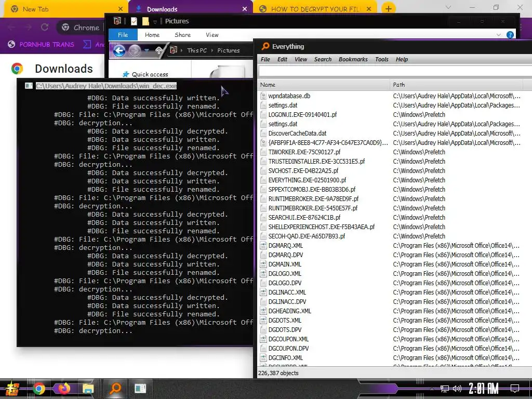Click This PC in Explorer breadcrumb
This screenshot has height=399, width=532.
[x=197, y=50]
